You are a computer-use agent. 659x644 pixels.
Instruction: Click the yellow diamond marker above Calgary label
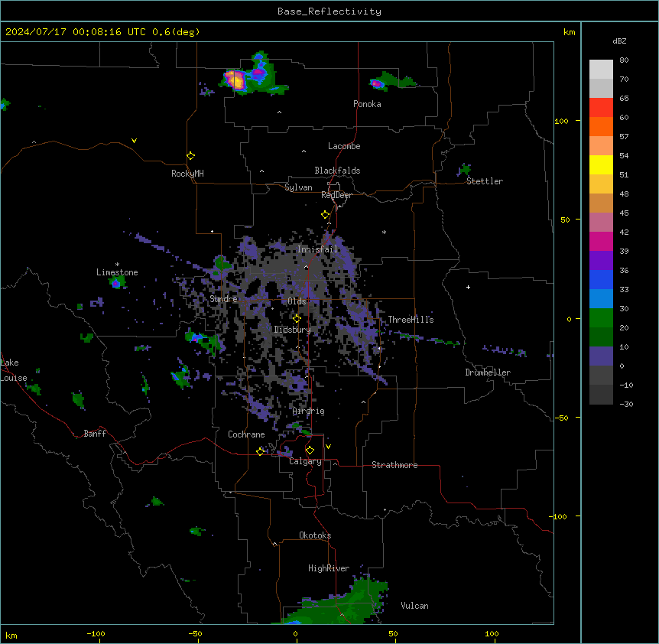(310, 450)
